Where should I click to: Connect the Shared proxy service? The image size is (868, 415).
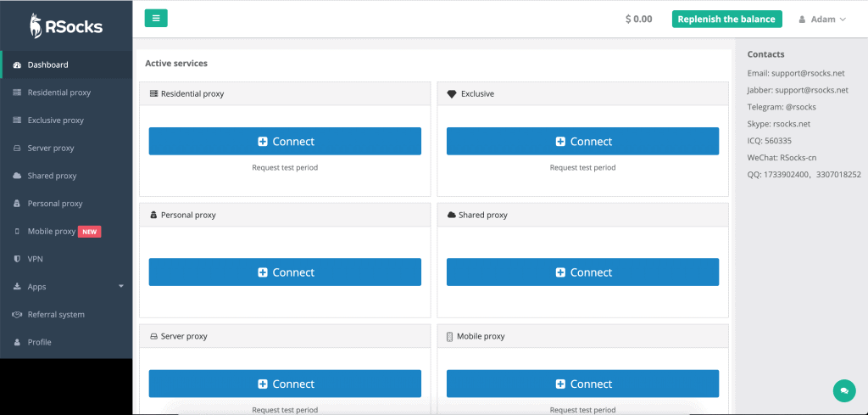tap(582, 272)
